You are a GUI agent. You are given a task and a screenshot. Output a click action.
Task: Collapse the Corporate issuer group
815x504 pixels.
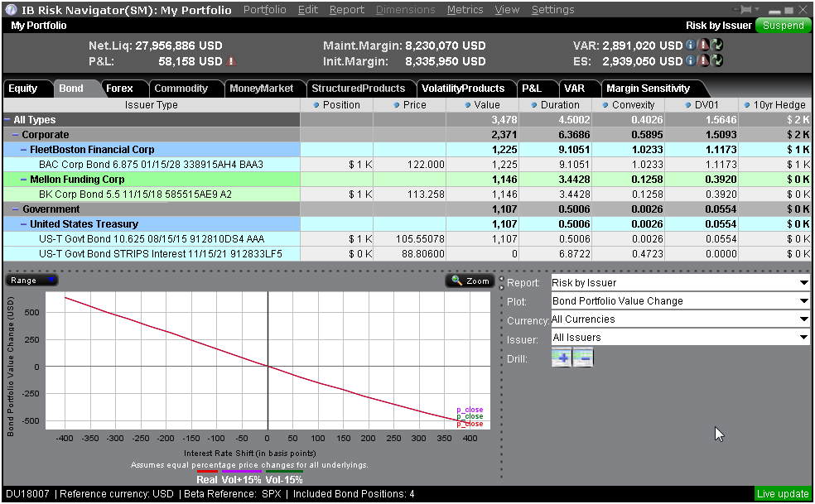click(15, 135)
